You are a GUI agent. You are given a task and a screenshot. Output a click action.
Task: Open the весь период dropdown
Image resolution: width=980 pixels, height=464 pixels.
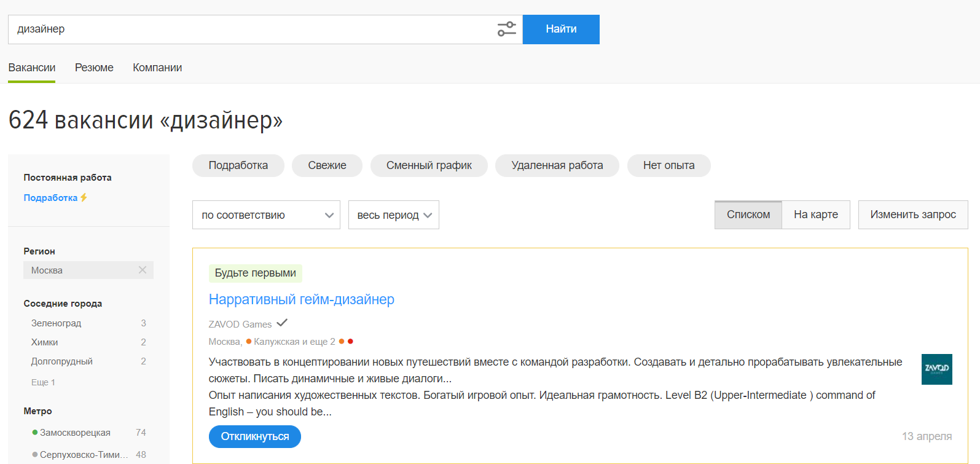pos(393,215)
